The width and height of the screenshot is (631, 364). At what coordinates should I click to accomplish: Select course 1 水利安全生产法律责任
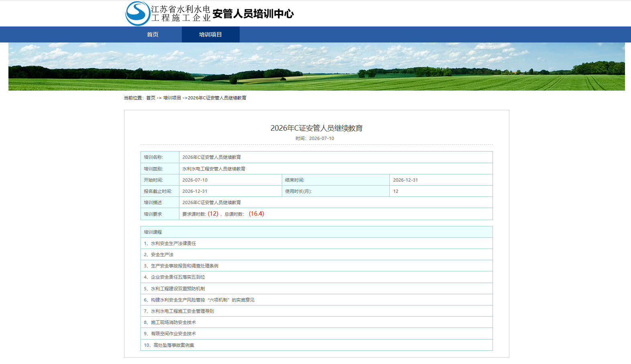click(x=316, y=243)
